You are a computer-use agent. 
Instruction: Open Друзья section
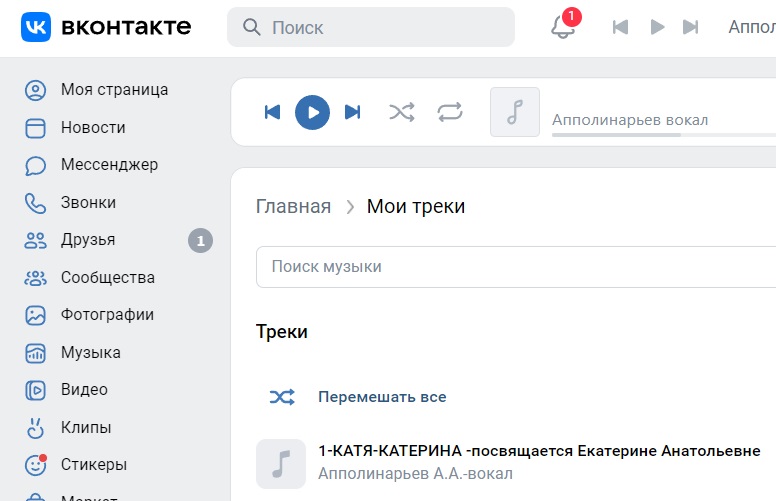88,240
